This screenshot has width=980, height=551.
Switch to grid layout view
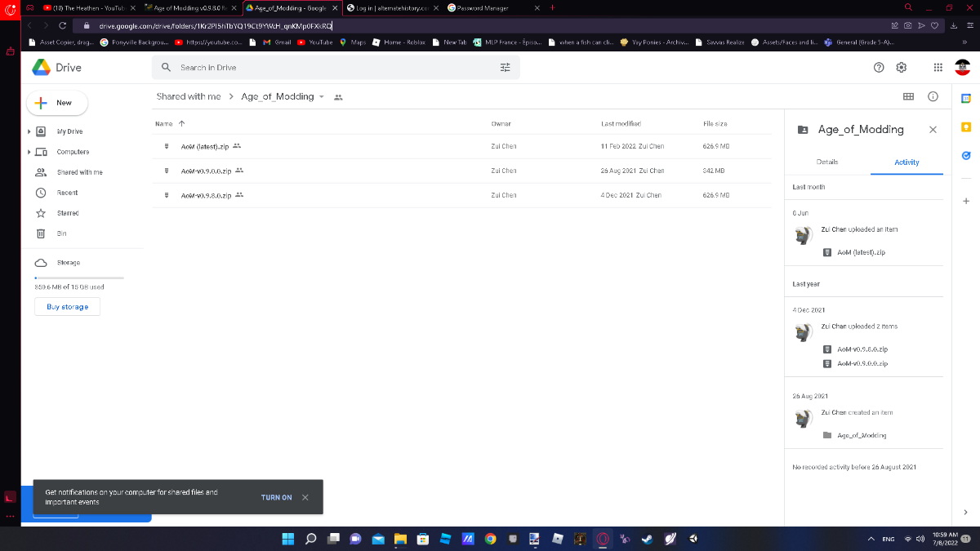[x=908, y=96]
